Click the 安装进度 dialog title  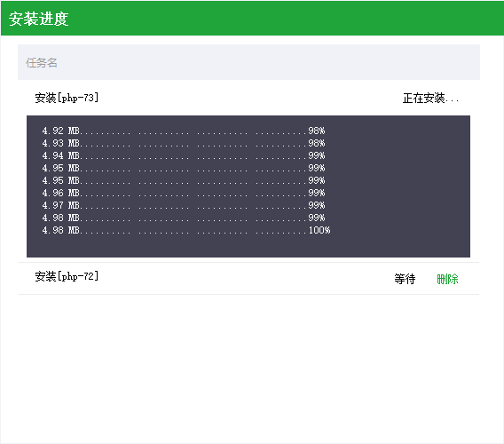point(38,19)
